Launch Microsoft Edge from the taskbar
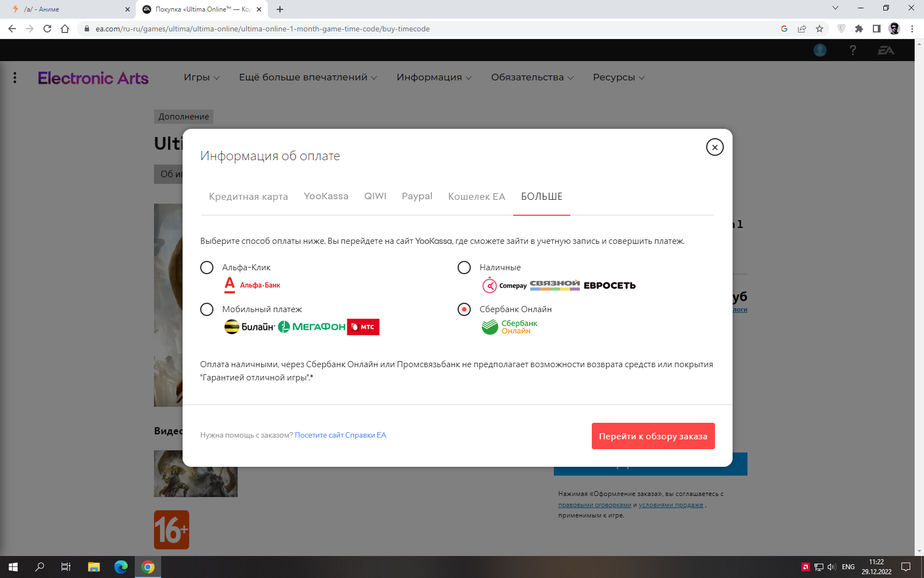The height and width of the screenshot is (578, 924). 121,567
